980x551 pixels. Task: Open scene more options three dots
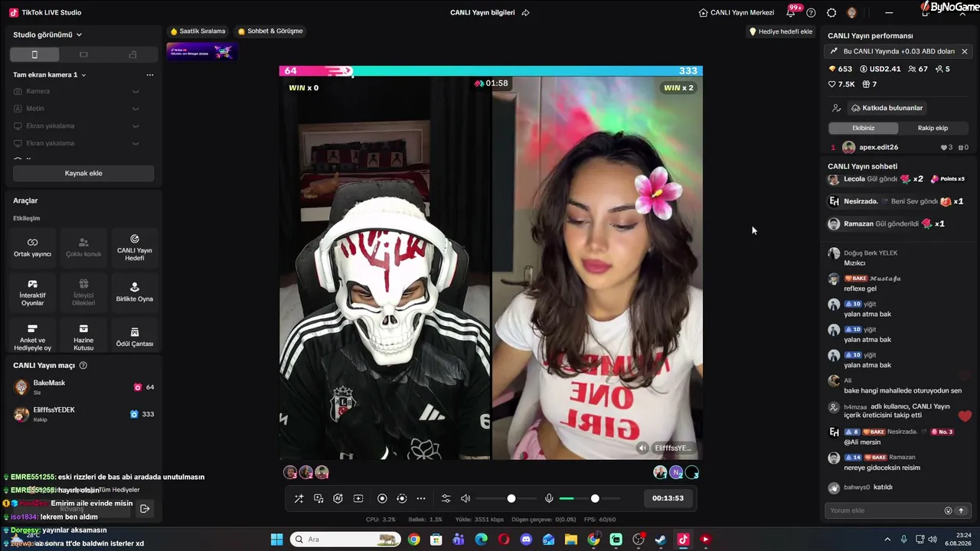[x=150, y=75]
